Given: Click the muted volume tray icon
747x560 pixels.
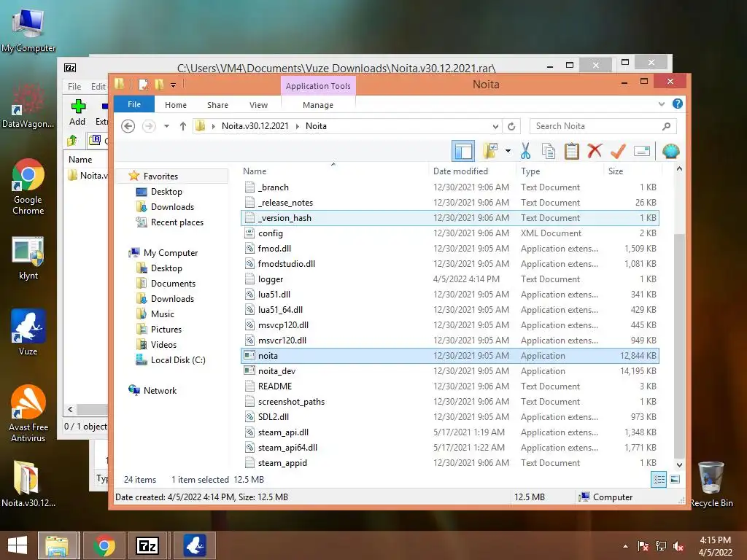Looking at the screenshot, I should tap(678, 546).
